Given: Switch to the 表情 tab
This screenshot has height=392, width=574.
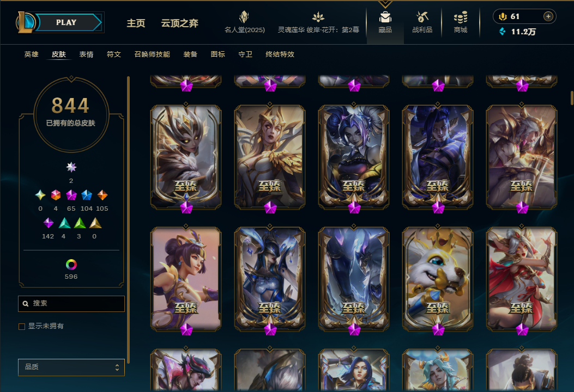Looking at the screenshot, I should (x=86, y=54).
